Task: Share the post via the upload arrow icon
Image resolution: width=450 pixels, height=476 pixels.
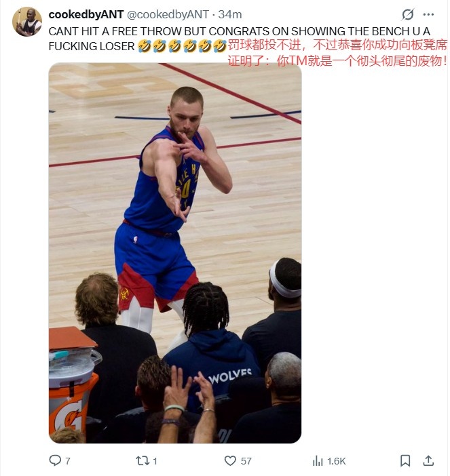Action: coord(428,460)
